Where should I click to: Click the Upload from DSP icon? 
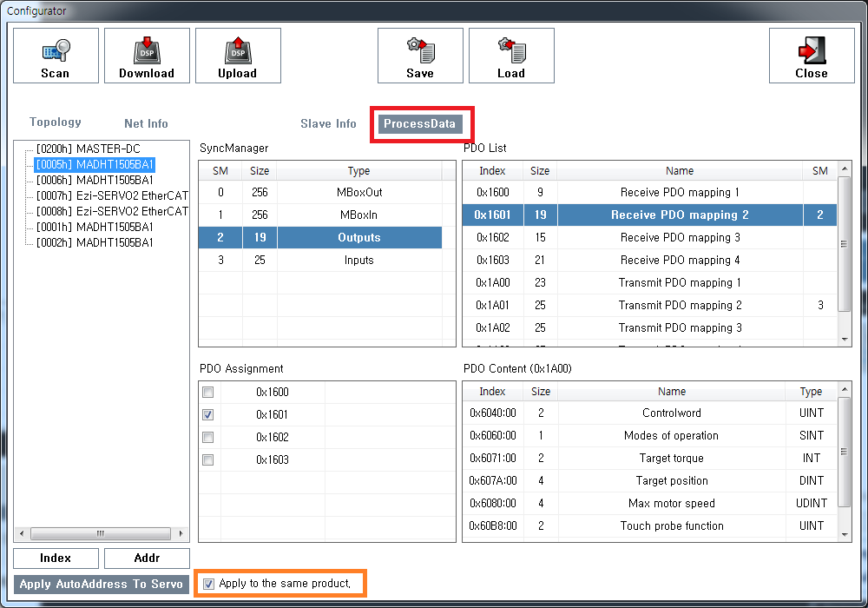coord(238,56)
